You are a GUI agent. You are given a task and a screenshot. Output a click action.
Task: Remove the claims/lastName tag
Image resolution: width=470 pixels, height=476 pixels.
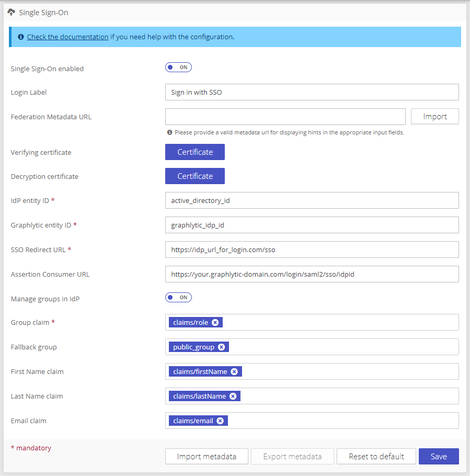pyautogui.click(x=233, y=396)
